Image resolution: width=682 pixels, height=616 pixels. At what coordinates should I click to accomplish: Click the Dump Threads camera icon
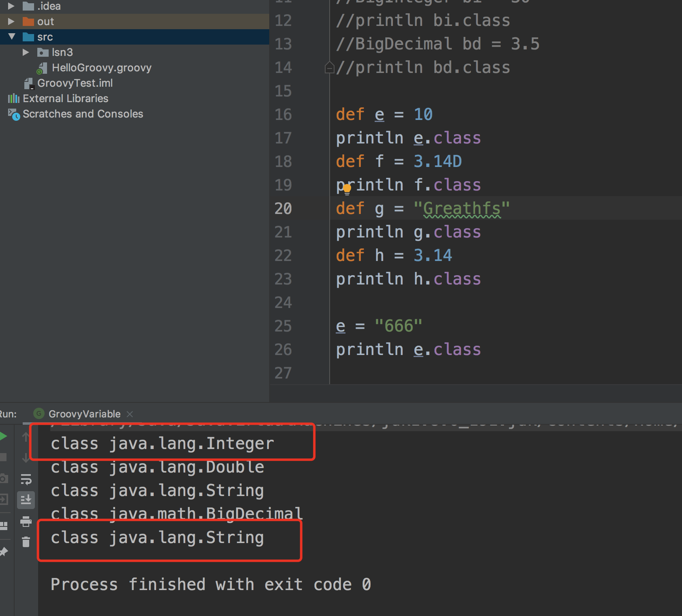pos(3,479)
